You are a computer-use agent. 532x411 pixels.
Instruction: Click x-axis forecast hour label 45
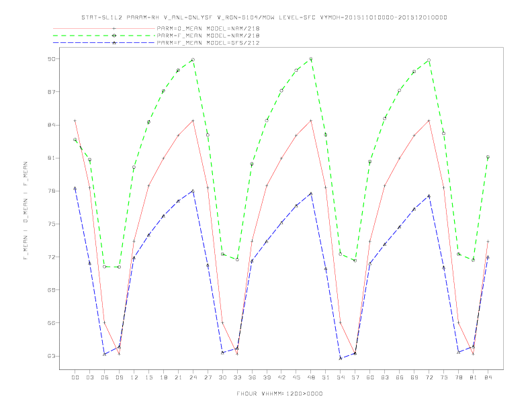point(296,377)
